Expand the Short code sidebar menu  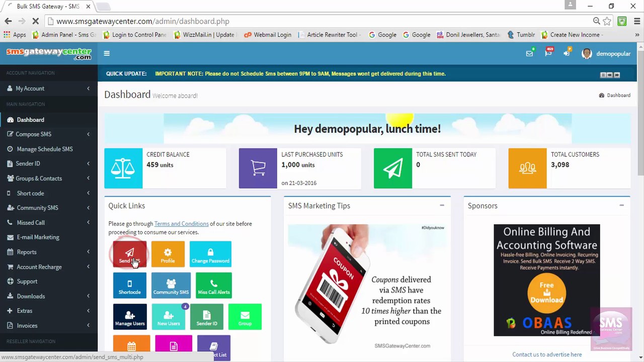click(49, 193)
